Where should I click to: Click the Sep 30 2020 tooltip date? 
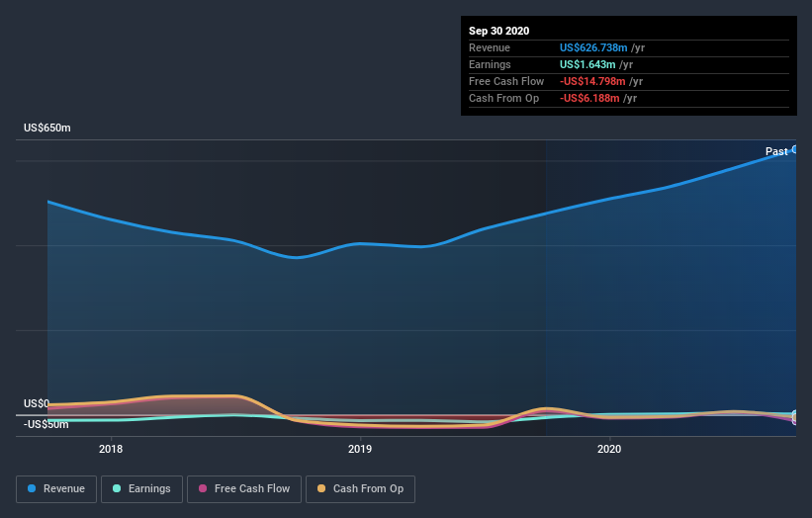pyautogui.click(x=499, y=31)
